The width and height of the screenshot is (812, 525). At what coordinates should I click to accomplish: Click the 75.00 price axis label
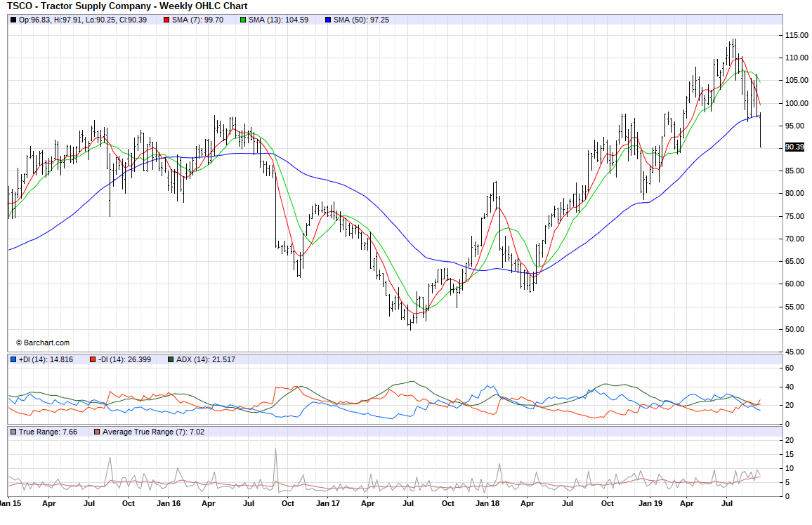point(795,216)
